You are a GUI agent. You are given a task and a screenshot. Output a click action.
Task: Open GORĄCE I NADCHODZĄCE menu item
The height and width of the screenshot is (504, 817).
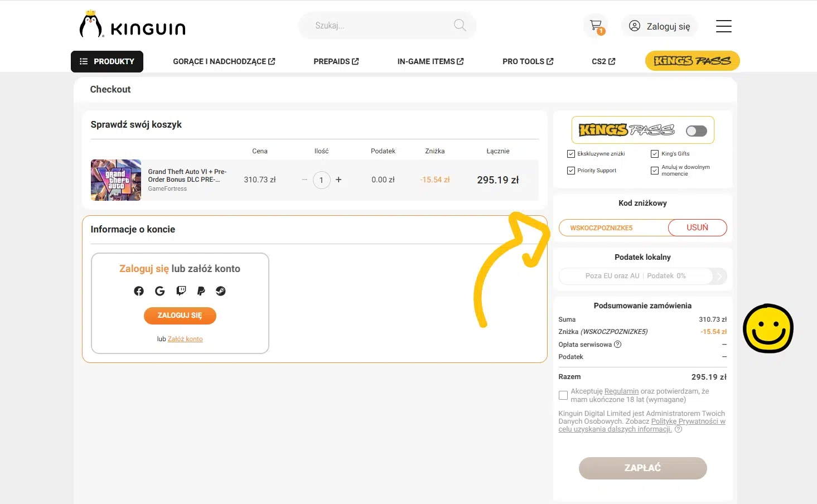(x=224, y=61)
